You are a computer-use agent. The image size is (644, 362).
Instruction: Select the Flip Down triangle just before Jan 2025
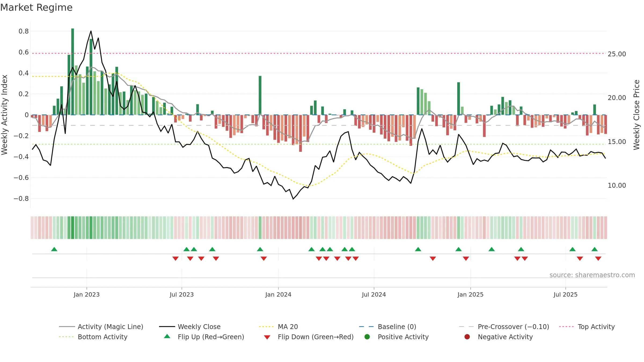click(466, 258)
